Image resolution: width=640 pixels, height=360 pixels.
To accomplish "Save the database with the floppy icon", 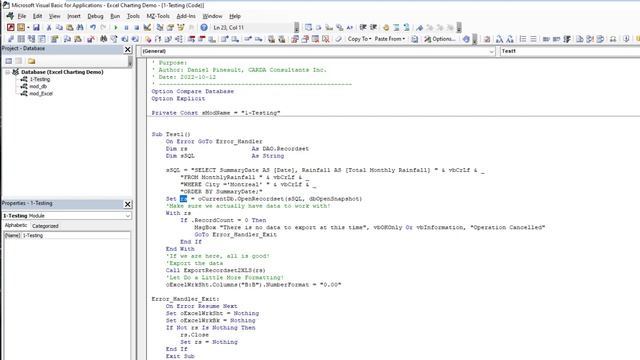I will point(36,27).
